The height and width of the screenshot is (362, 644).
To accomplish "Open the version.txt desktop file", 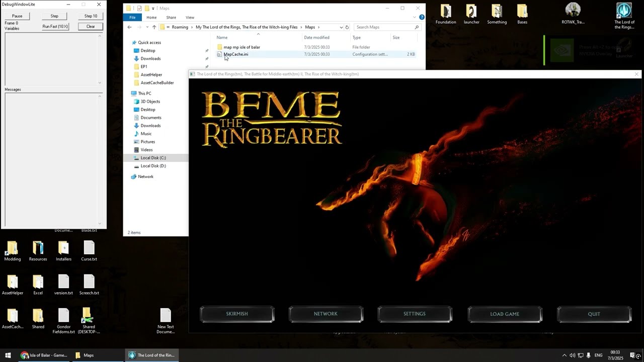I will point(63,285).
